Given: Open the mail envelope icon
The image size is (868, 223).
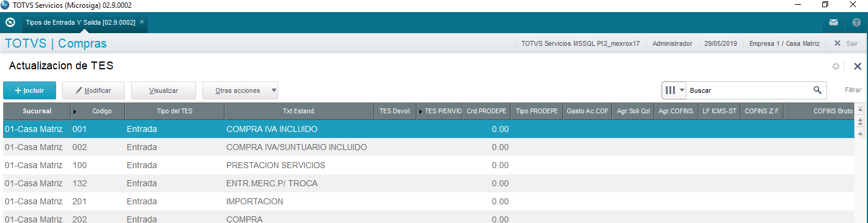Looking at the screenshot, I should tap(834, 22).
